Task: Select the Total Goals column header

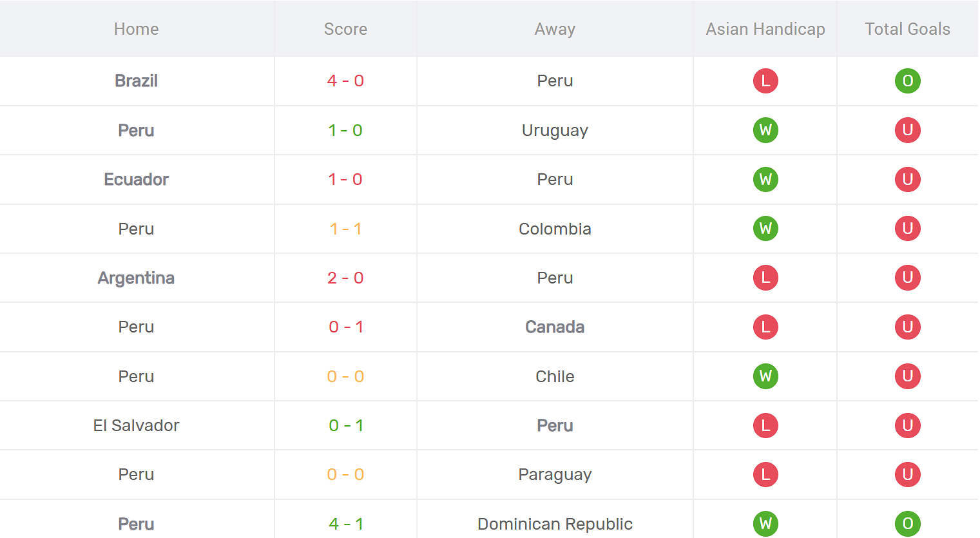Action: [907, 29]
